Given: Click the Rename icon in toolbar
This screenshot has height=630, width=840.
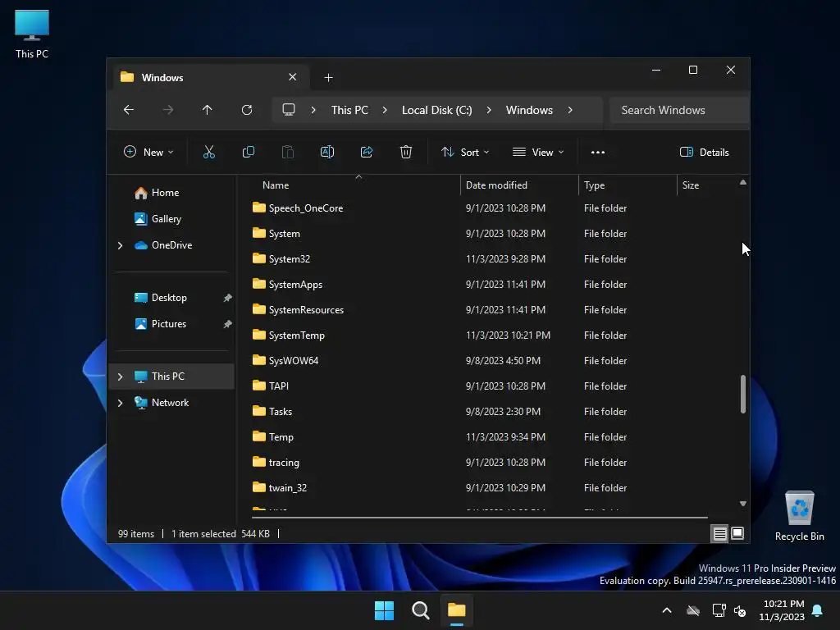Looking at the screenshot, I should [326, 152].
